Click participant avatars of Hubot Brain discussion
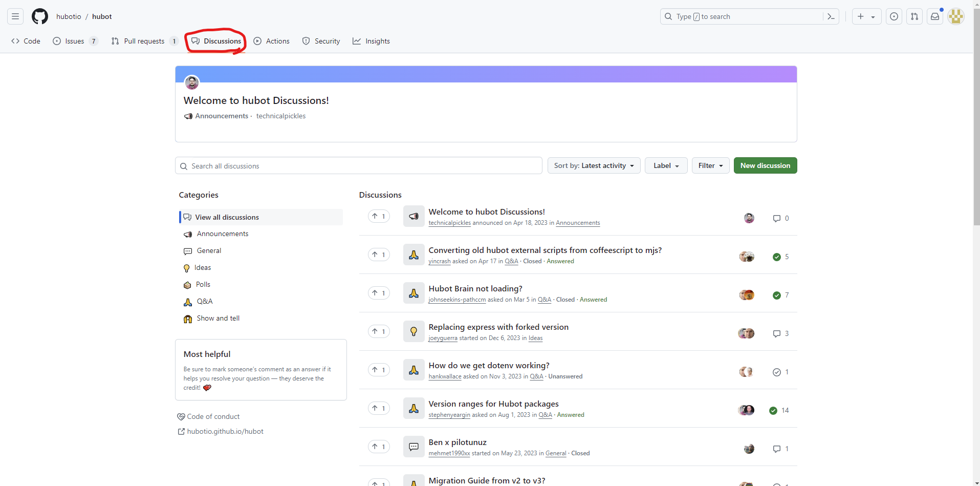Viewport: 980px width, 486px height. (x=747, y=295)
